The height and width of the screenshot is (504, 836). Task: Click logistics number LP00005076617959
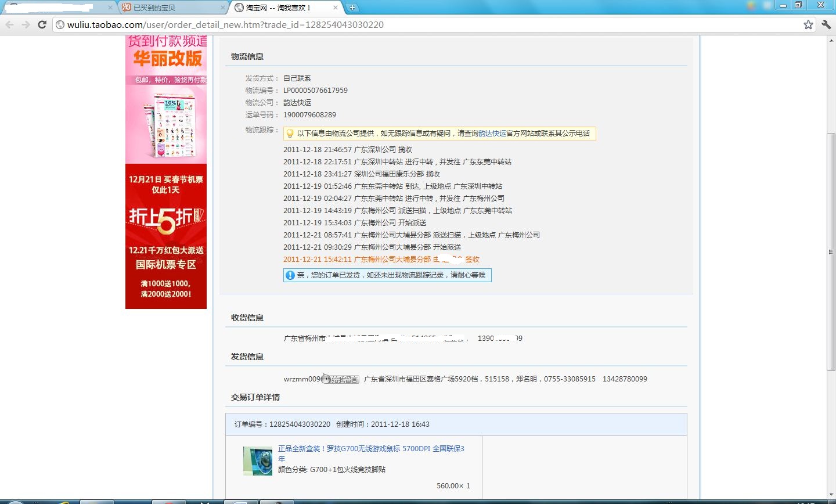(315, 91)
